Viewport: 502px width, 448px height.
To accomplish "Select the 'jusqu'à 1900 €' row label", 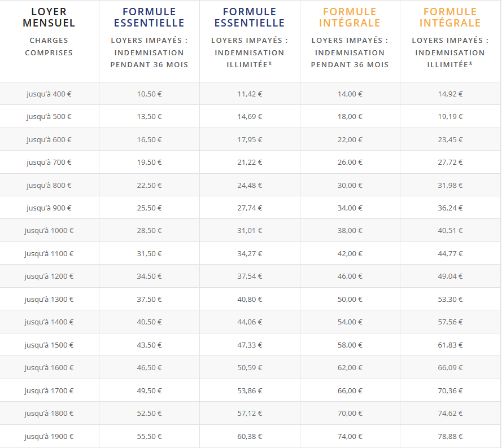I will coord(49,437).
